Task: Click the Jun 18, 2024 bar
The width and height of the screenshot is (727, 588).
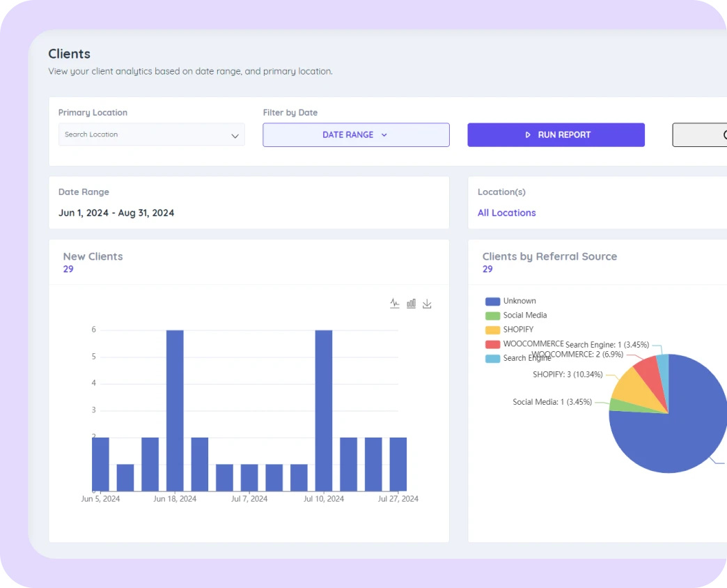Action: click(x=175, y=410)
